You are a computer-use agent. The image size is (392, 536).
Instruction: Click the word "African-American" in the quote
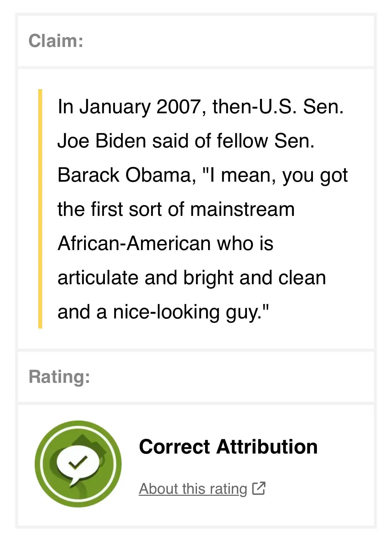134,243
